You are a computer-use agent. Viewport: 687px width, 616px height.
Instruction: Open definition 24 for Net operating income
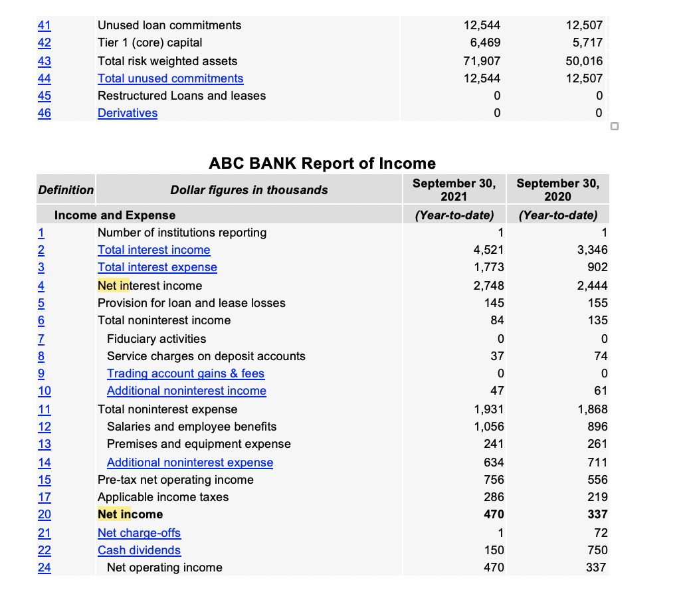click(45, 567)
